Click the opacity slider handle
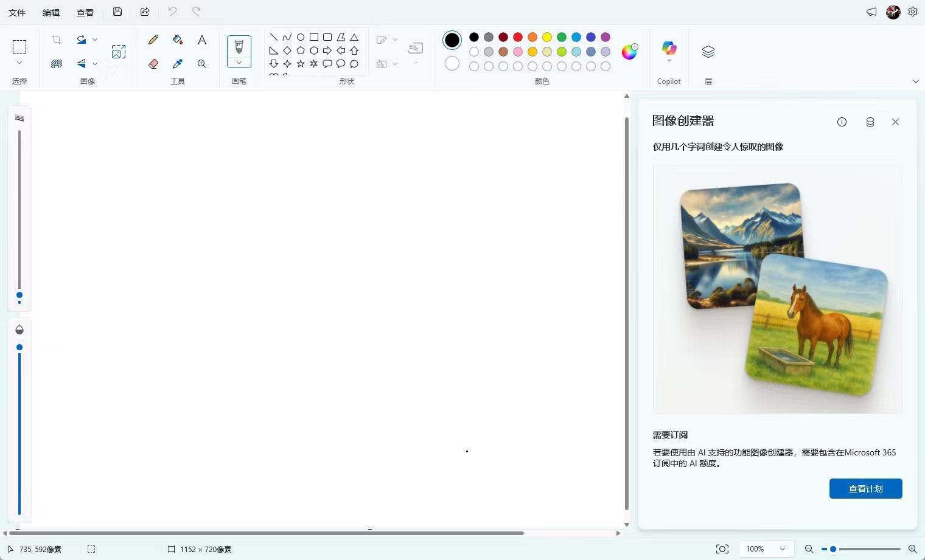 click(x=19, y=347)
